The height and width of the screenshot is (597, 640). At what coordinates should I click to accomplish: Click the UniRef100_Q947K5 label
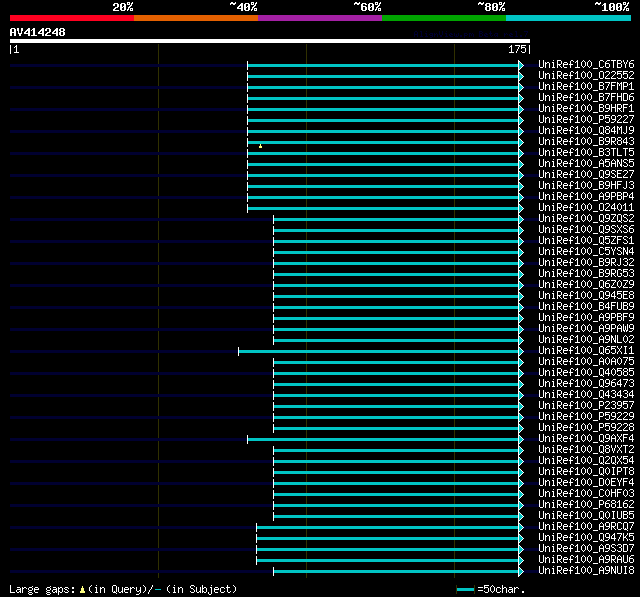[586, 538]
